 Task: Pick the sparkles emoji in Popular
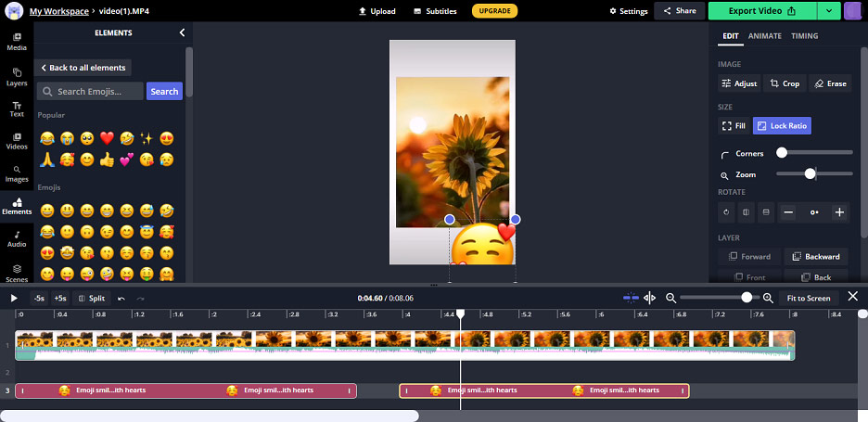(147, 138)
